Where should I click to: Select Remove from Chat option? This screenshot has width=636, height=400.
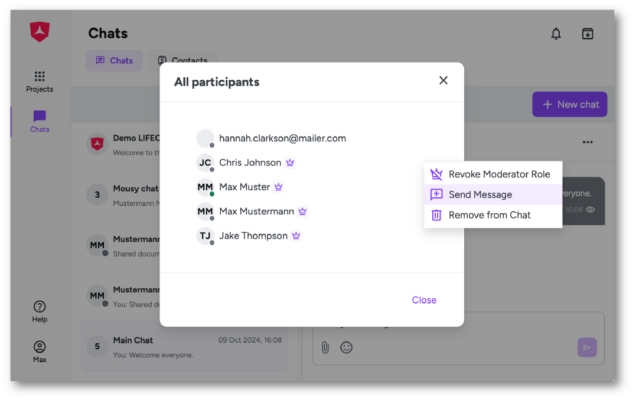tap(489, 215)
